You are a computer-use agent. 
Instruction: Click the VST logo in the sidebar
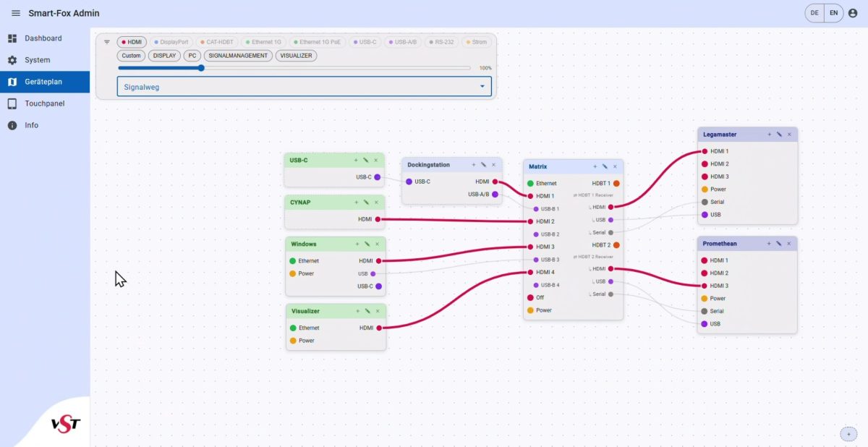click(66, 425)
